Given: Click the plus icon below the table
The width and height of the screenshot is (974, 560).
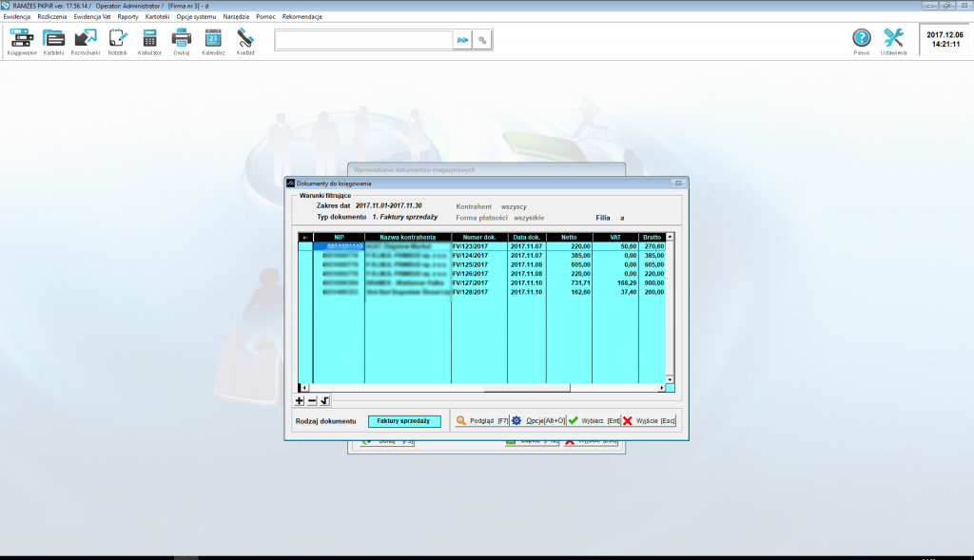Looking at the screenshot, I should pyautogui.click(x=300, y=401).
